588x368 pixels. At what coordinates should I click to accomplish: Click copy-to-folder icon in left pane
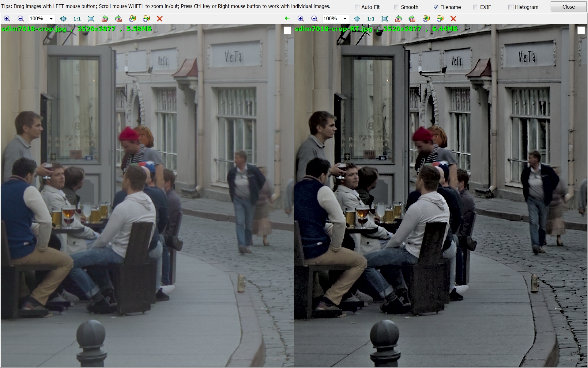tap(133, 19)
